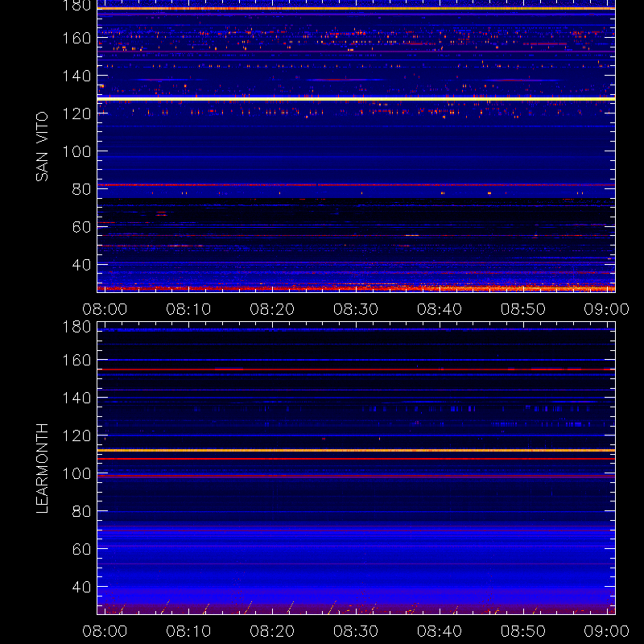Click 09:00 time label under LEARMONTH plot

click(x=607, y=631)
